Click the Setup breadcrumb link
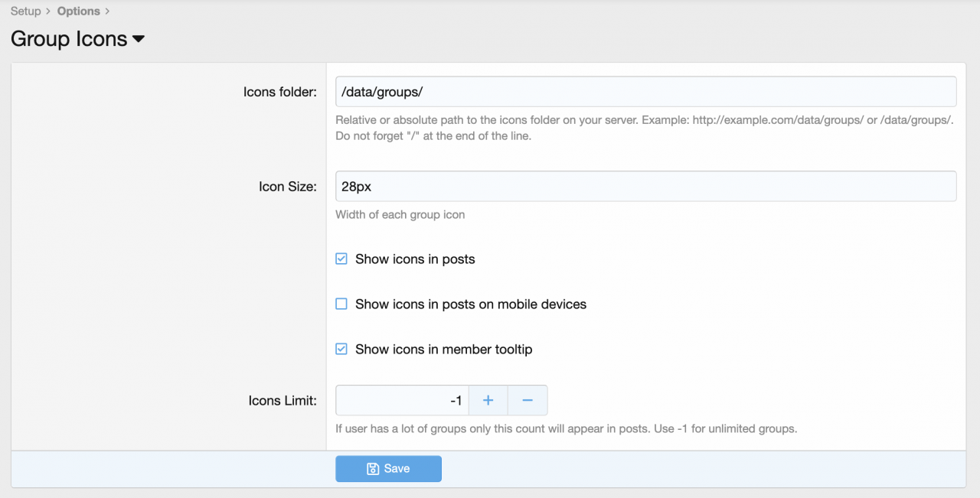The width and height of the screenshot is (980, 498). [x=25, y=11]
